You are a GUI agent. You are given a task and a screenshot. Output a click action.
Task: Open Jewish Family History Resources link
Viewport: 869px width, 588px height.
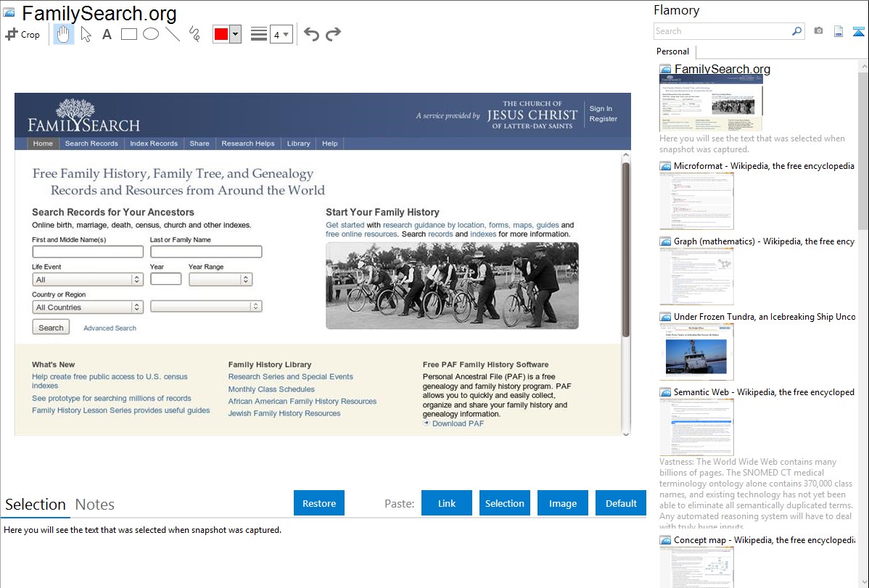284,413
